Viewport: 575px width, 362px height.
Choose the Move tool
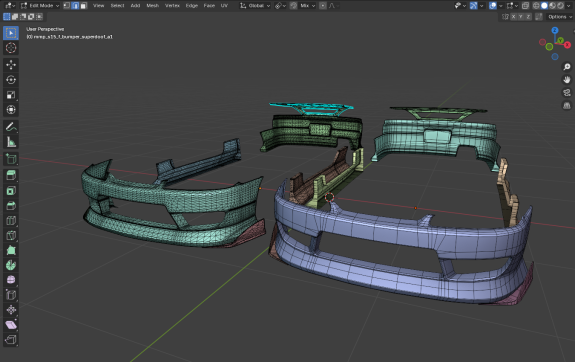coord(11,65)
